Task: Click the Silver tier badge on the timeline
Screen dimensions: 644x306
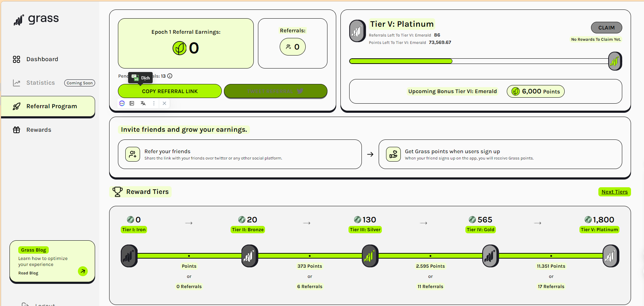Action: [370, 256]
